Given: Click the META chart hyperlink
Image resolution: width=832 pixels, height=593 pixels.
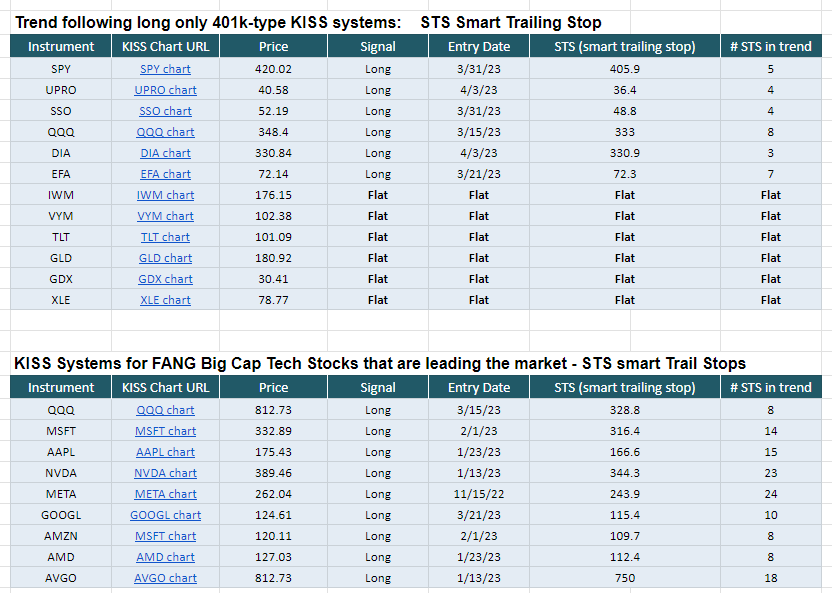Looking at the screenshot, I should [x=165, y=494].
